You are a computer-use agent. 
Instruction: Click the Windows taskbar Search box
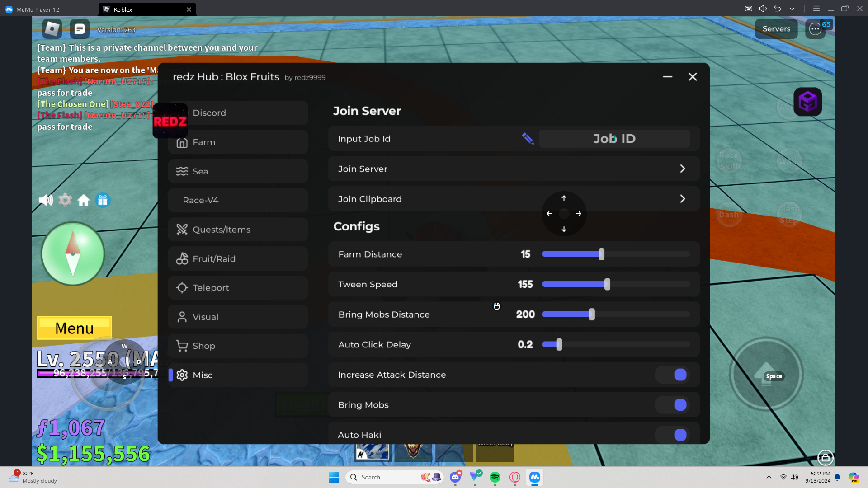click(395, 477)
